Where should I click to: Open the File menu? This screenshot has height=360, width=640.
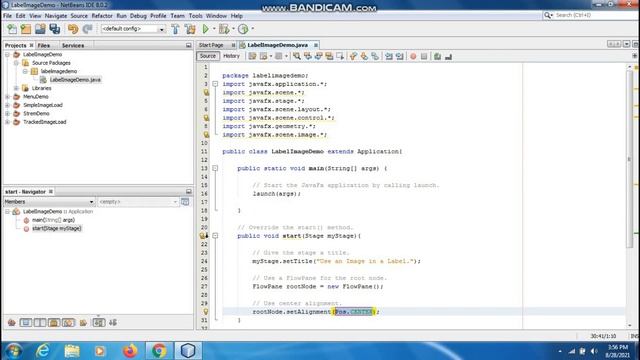(7, 16)
